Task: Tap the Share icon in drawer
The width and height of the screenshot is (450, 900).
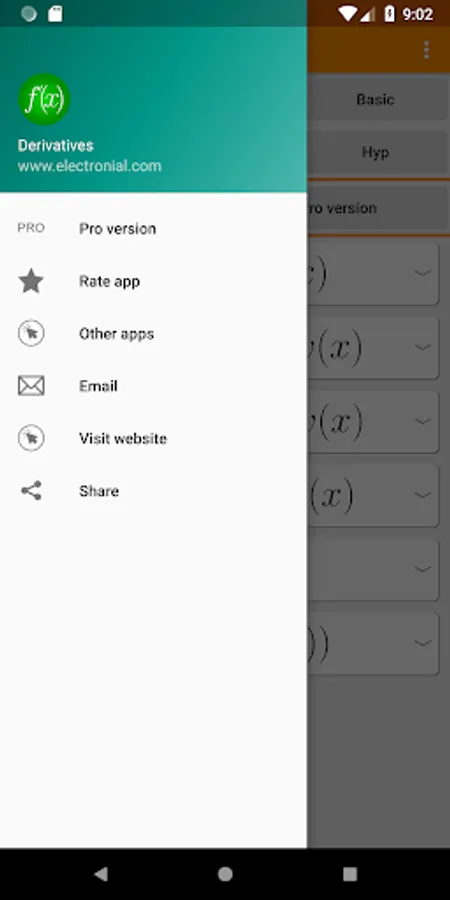Action: [31, 491]
